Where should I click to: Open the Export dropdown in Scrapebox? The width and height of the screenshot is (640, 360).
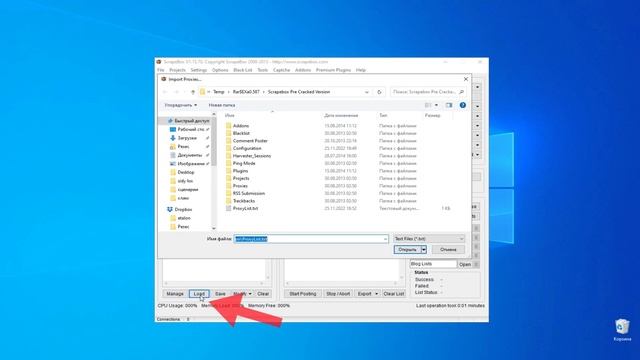coord(376,294)
